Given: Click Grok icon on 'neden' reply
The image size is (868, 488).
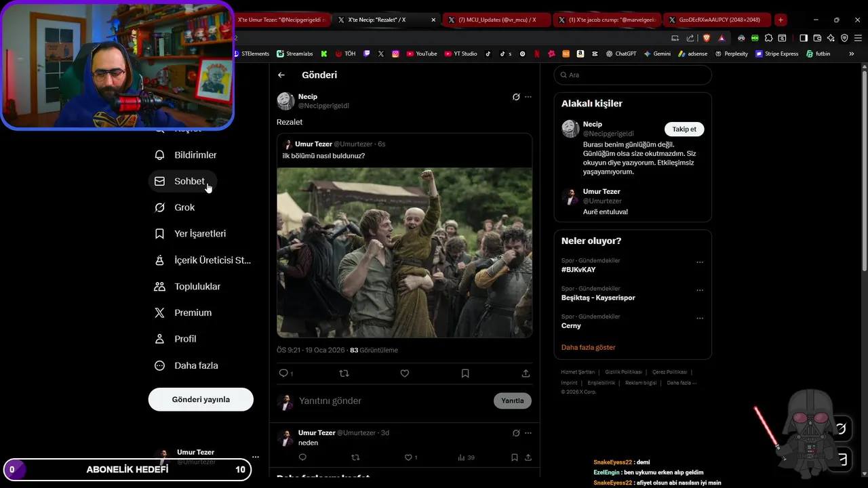Looking at the screenshot, I should [516, 433].
